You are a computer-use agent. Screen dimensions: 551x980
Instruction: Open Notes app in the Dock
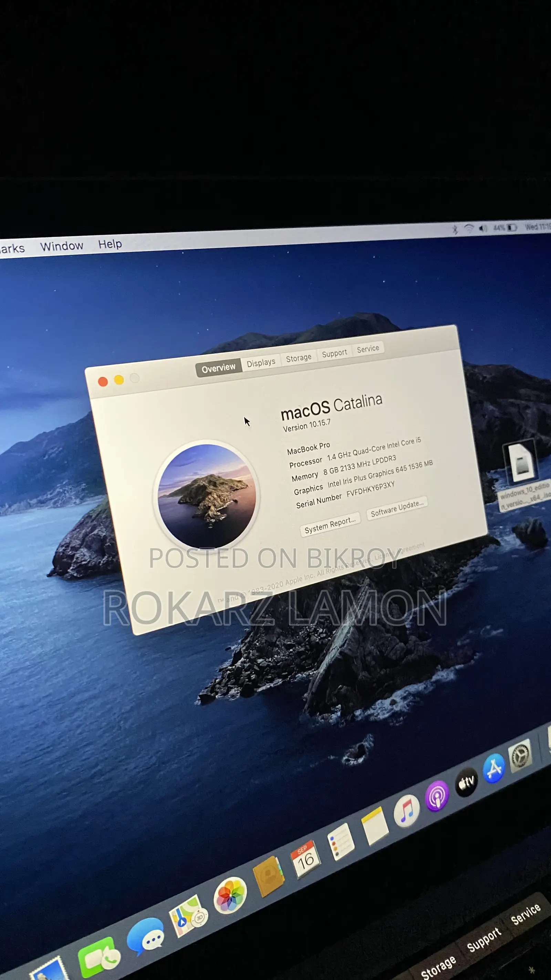(375, 826)
